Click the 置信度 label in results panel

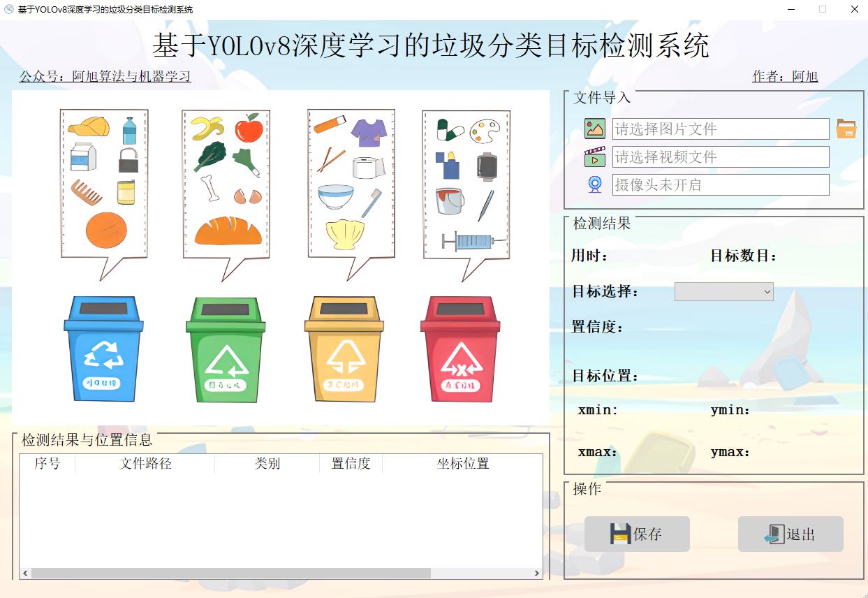598,326
